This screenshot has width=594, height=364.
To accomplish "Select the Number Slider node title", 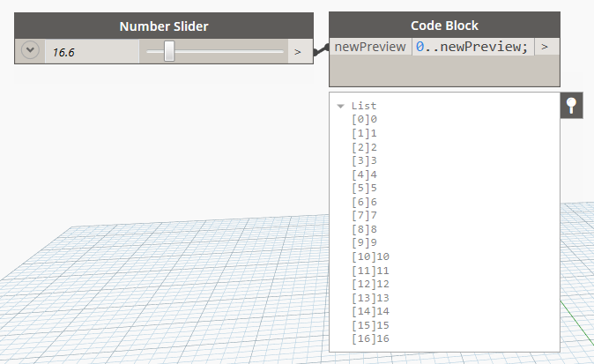I will tap(164, 26).
